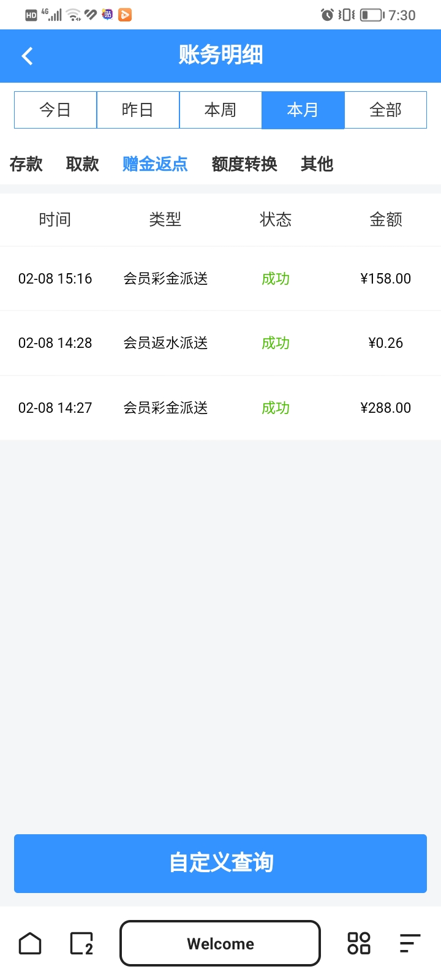Screen dimensions: 441x980
Task: Go to browser home icon
Action: [x=30, y=944]
